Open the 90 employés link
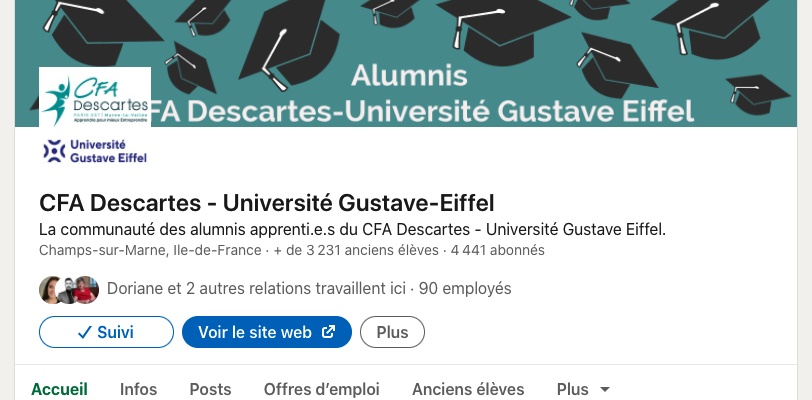Screen dimensions: 812x400 tap(465, 289)
